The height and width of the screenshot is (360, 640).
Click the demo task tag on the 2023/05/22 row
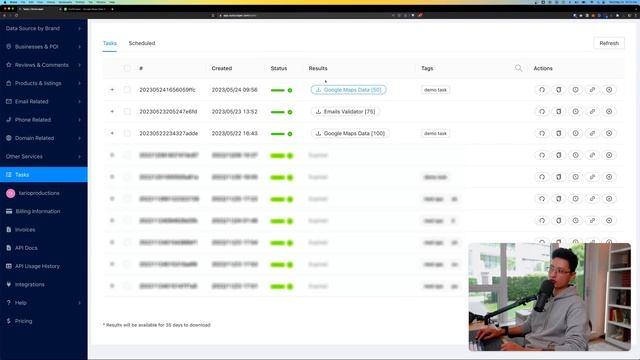coord(436,133)
